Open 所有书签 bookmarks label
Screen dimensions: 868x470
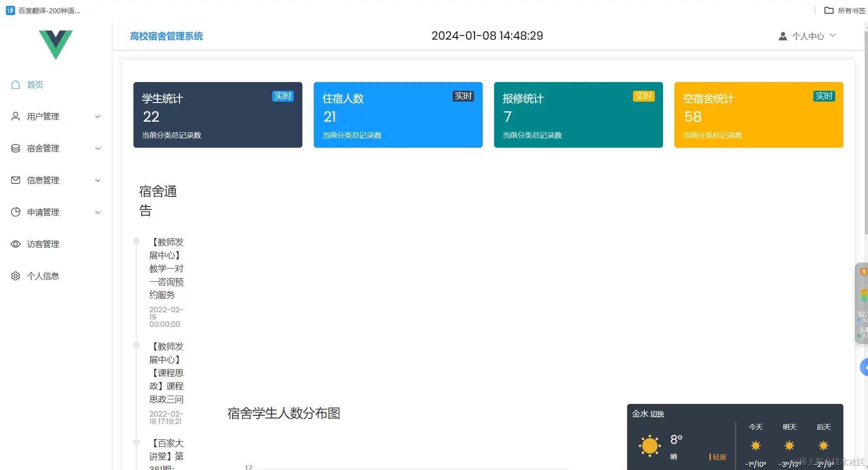coord(851,10)
